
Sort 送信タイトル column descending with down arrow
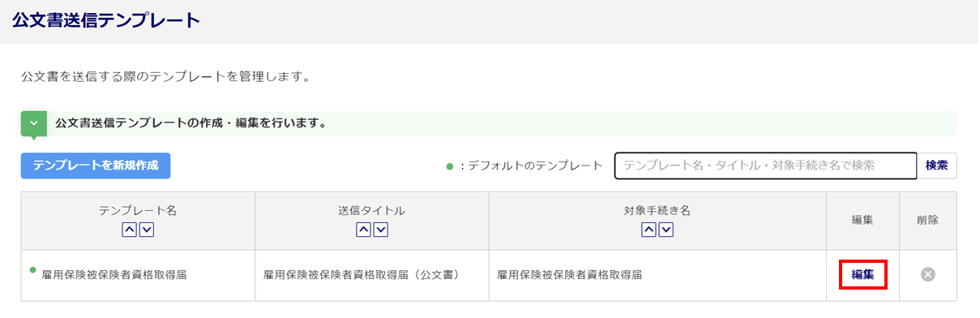380,230
